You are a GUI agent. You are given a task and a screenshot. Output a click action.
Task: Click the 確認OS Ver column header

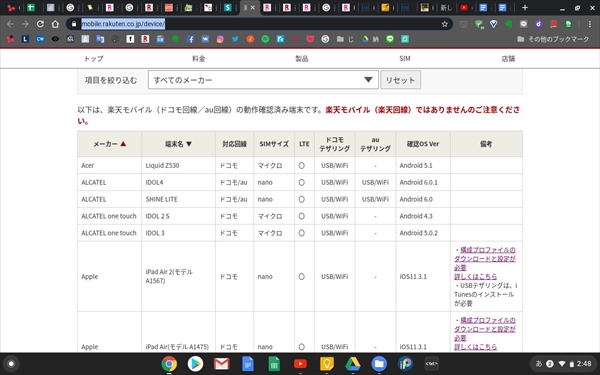(x=423, y=144)
